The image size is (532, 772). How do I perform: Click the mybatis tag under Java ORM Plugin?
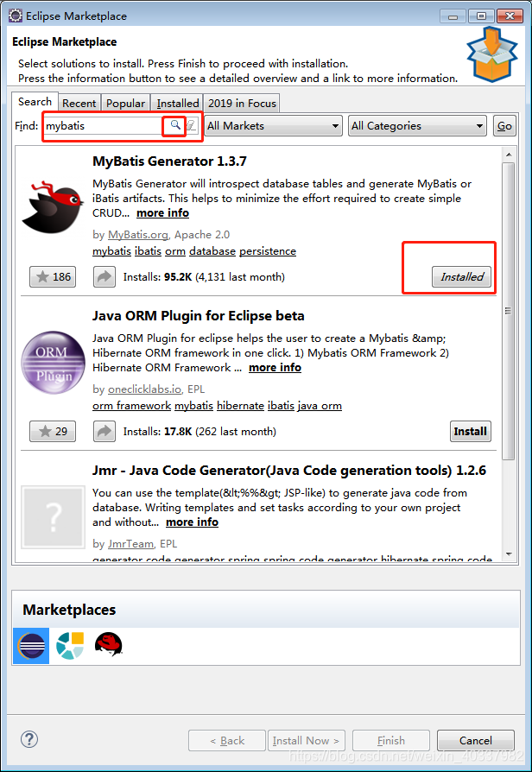[194, 406]
